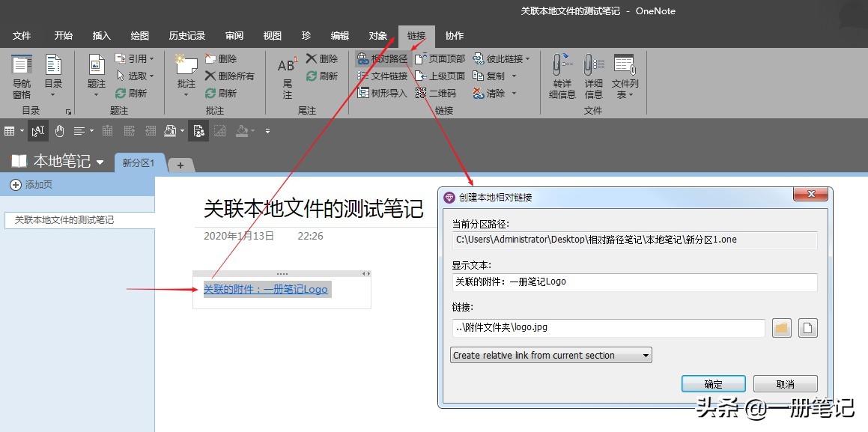Screen dimensions: 868x432
Task: Click the insert table icon in quick toolbar
Action: tap(10, 131)
